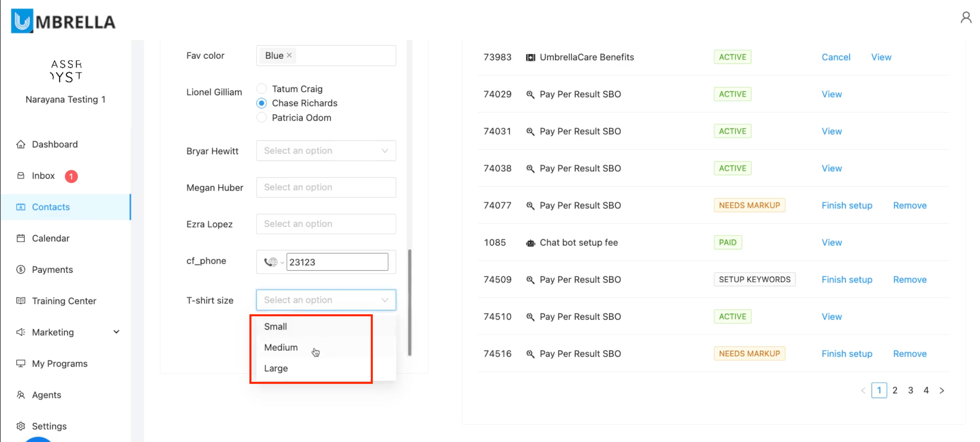Click the Dashboard home icon

tap(21, 144)
